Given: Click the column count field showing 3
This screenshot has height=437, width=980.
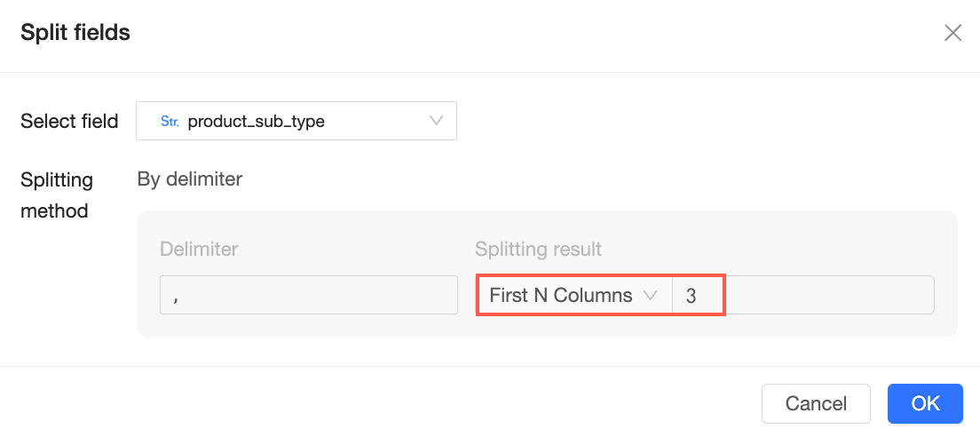Looking at the screenshot, I should pos(698,295).
